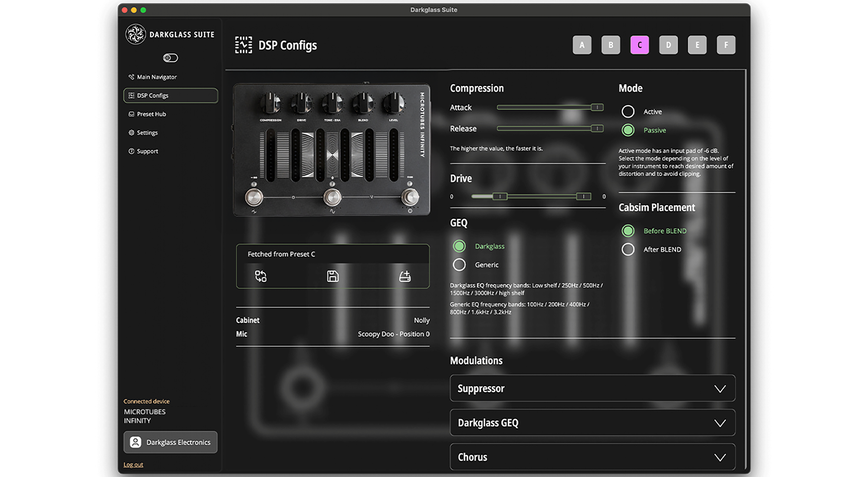This screenshot has width=868, height=477.
Task: Click the MICROTUBES INFINITY connected device text
Action: coord(145,416)
